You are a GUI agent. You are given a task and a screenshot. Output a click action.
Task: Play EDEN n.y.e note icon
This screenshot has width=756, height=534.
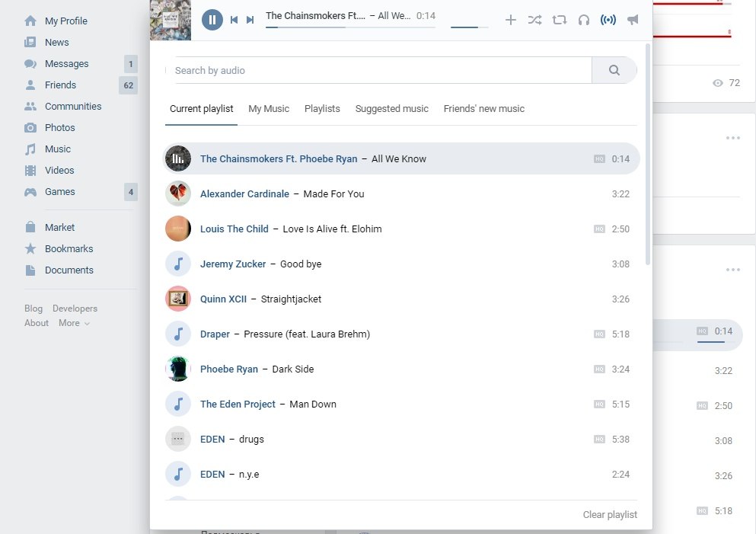pos(178,474)
